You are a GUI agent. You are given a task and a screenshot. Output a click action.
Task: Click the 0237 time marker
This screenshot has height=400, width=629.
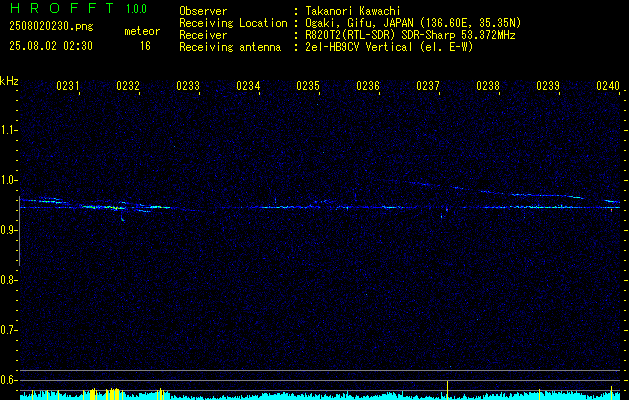click(x=428, y=86)
